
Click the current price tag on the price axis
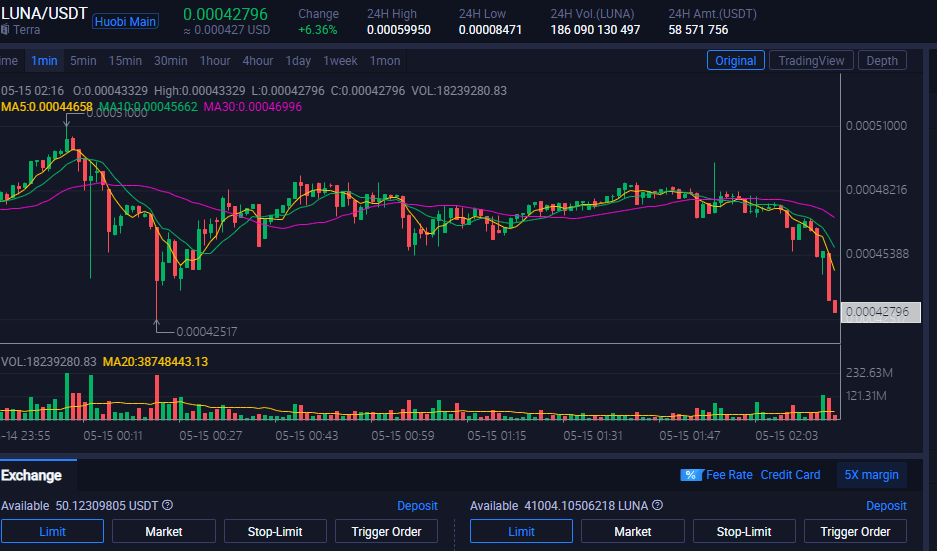click(x=880, y=312)
